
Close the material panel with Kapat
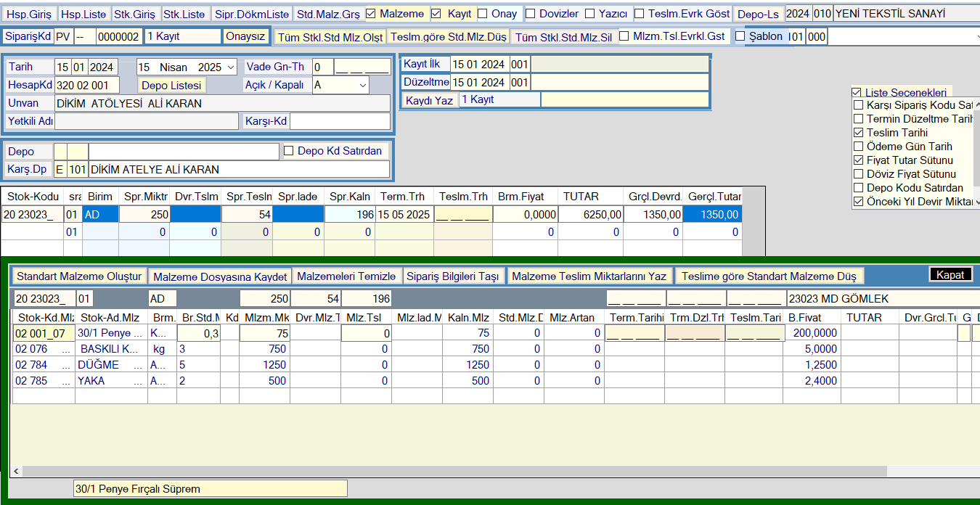(950, 274)
